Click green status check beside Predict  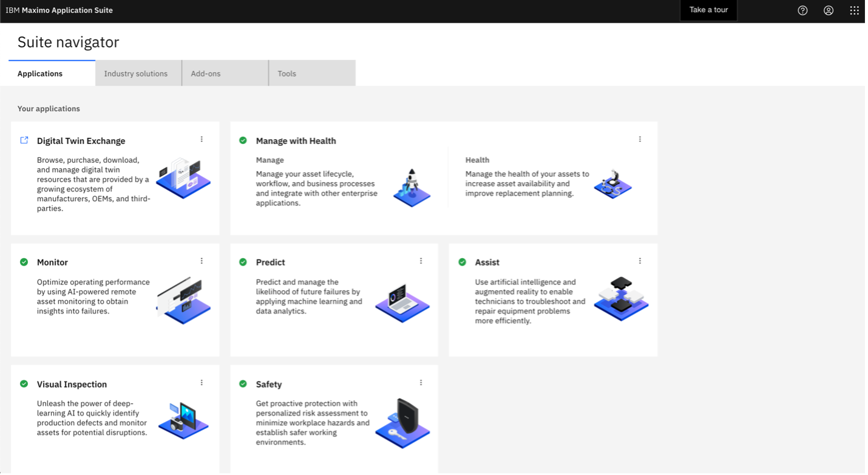tap(243, 262)
